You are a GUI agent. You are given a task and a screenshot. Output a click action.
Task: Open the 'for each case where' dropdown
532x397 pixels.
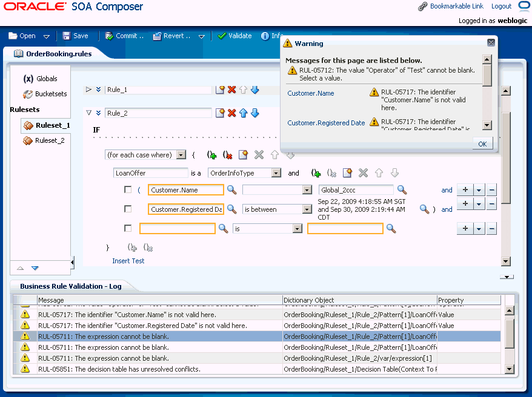[182, 155]
